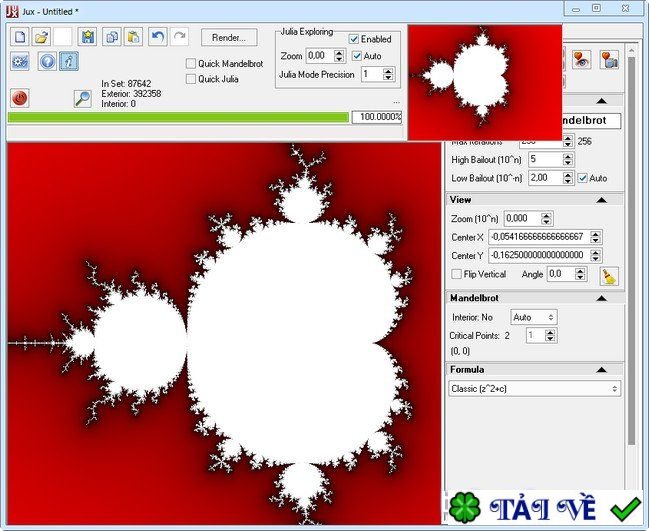Image resolution: width=649 pixels, height=531 pixels.
Task: Activate the magnifying glass zoom tool
Action: click(82, 99)
